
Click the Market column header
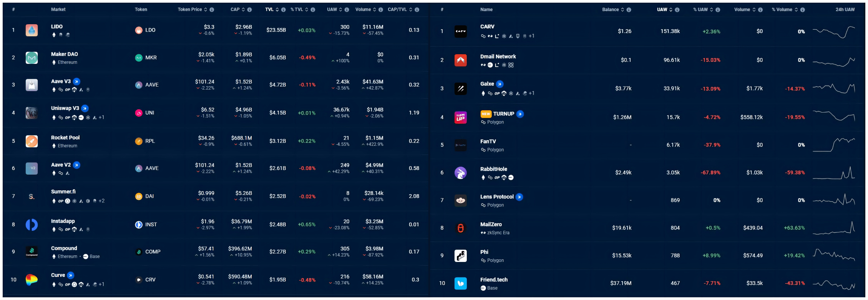coord(58,10)
